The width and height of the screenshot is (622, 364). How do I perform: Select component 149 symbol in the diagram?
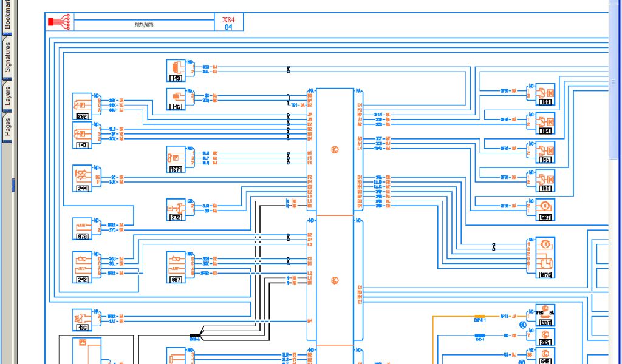tap(176, 70)
